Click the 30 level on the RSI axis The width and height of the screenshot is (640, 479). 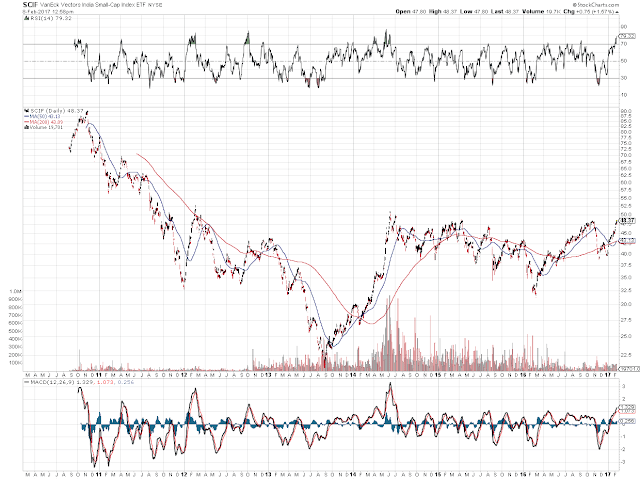click(x=624, y=78)
